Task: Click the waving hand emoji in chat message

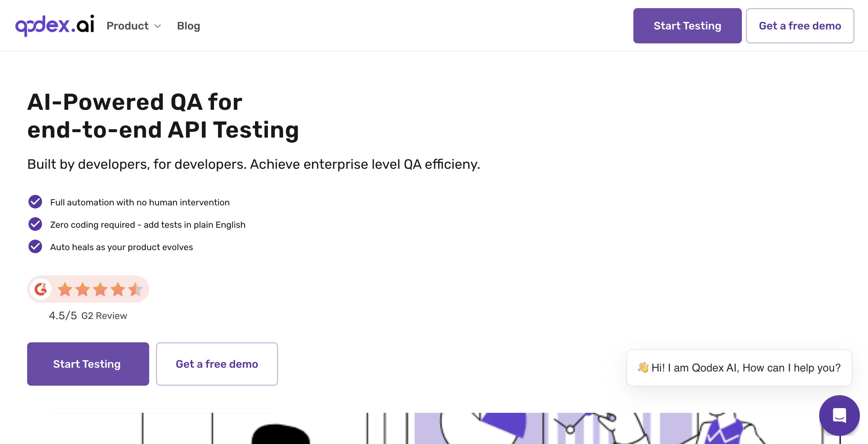Action: click(644, 367)
